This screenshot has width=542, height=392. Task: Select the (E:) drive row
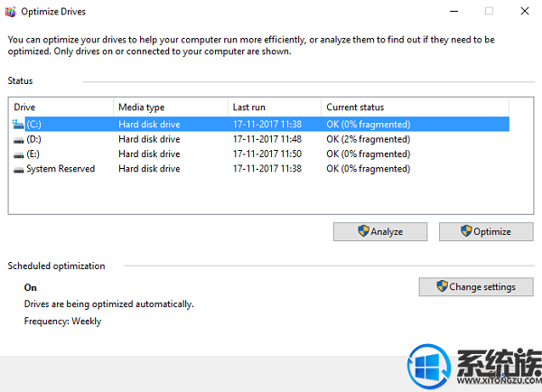(261, 154)
